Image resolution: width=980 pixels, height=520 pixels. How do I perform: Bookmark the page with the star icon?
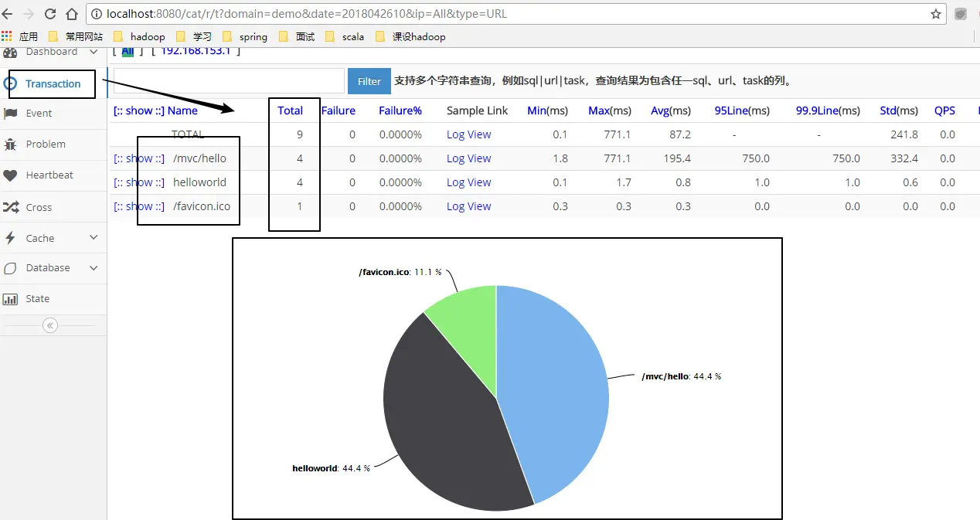click(x=936, y=14)
